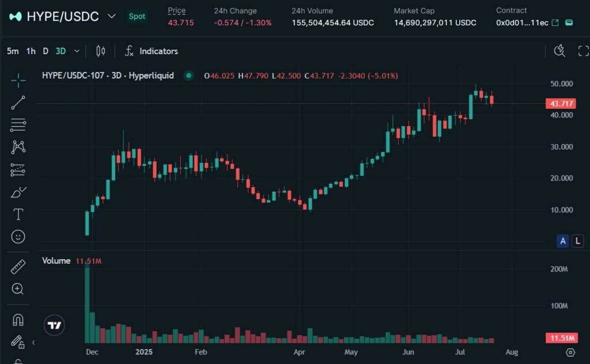Click the 24h Volume value 155,504,454.64 USDC
The width and height of the screenshot is (590, 364).
(332, 22)
